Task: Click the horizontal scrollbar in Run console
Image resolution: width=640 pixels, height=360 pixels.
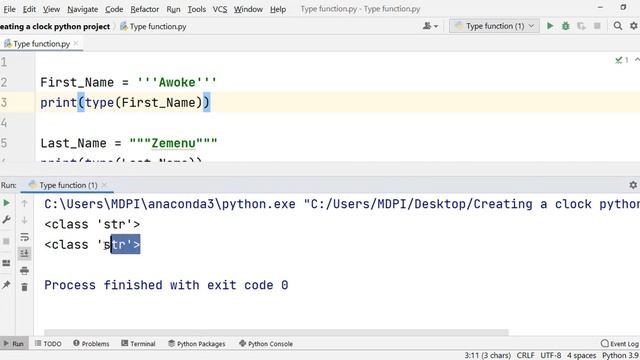Action: click(276, 332)
